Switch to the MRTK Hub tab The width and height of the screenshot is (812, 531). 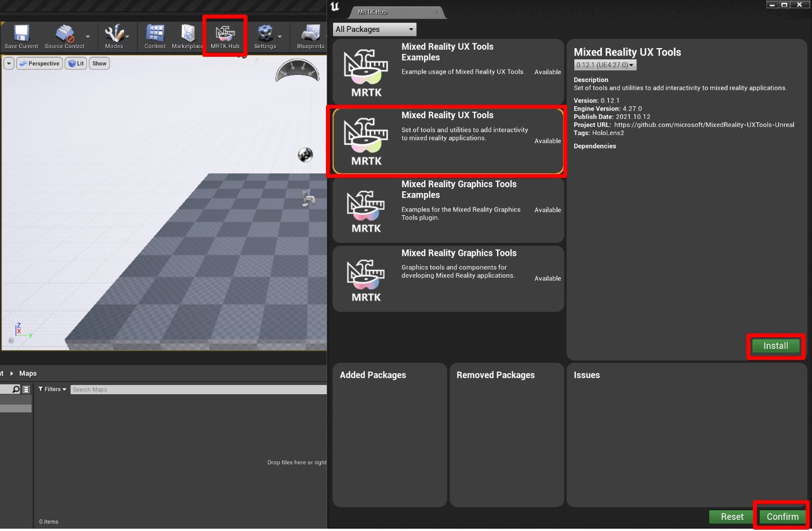point(397,12)
